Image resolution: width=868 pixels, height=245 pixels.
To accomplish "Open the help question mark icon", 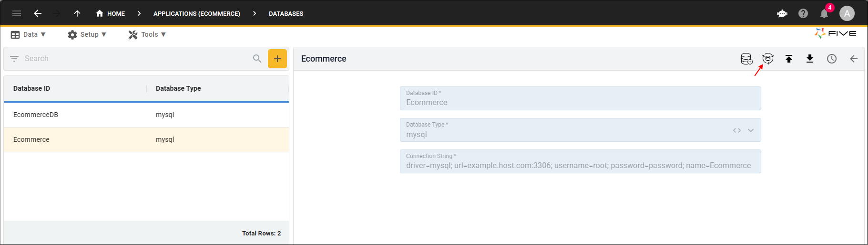I will (x=803, y=13).
